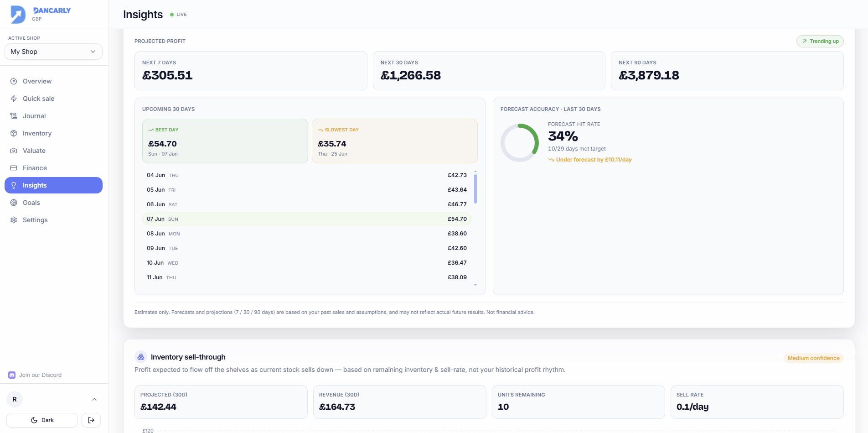
Task: Click scroll-down arrow of upcoming days list
Action: [x=475, y=285]
